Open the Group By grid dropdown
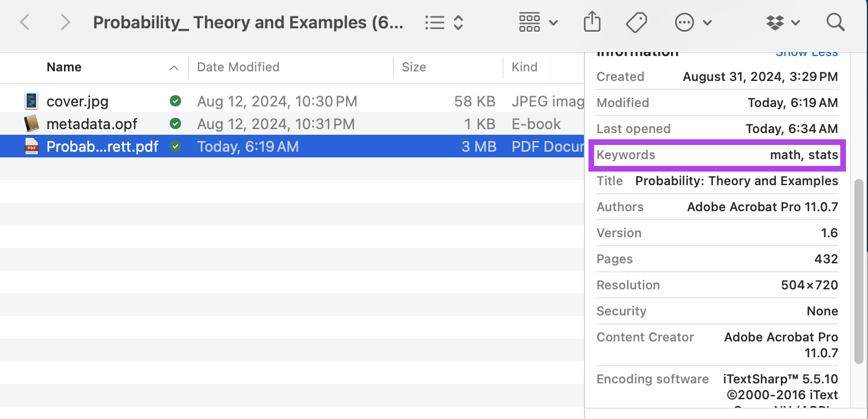Image resolution: width=868 pixels, height=419 pixels. click(x=538, y=23)
